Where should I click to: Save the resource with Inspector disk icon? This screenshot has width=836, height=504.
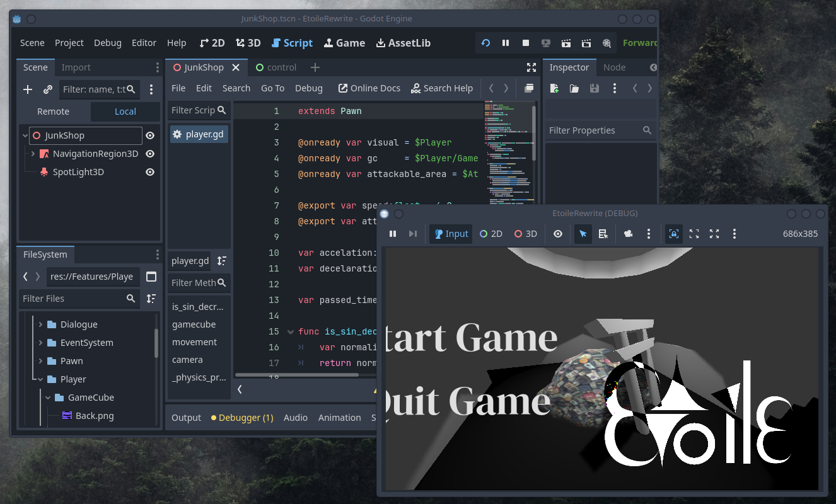(x=595, y=88)
